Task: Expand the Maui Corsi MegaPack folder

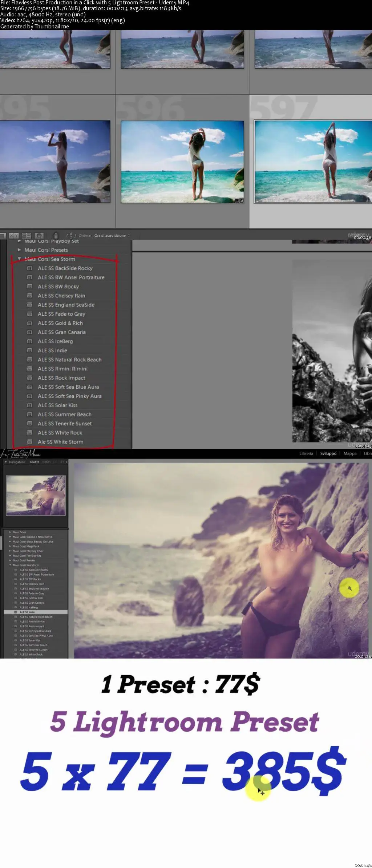Action: [x=10, y=546]
